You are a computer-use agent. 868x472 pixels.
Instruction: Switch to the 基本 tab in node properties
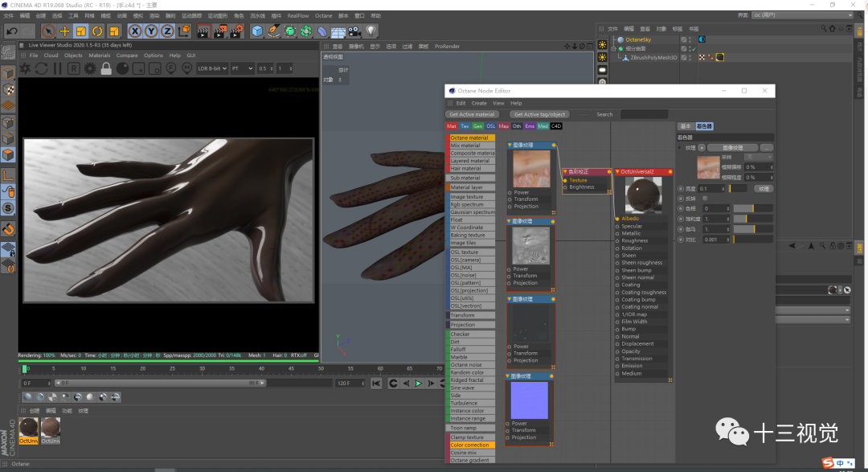click(x=686, y=126)
